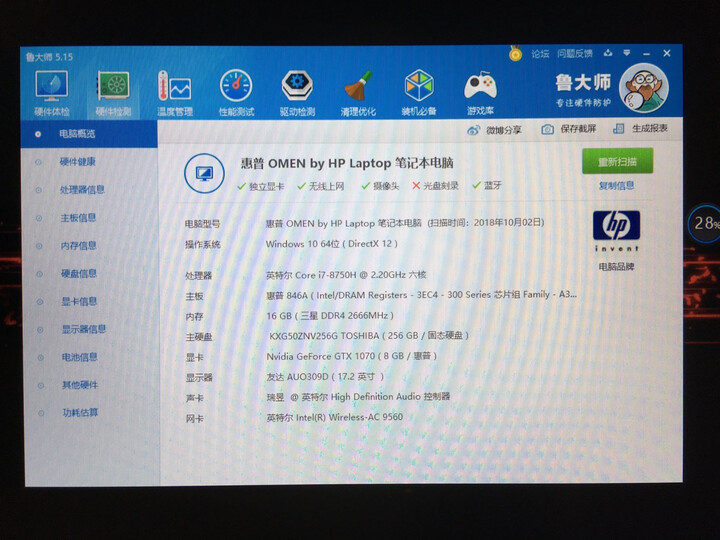This screenshot has height=540, width=720.
Task: Click 保存截屏 to save screenshot
Action: [568, 129]
